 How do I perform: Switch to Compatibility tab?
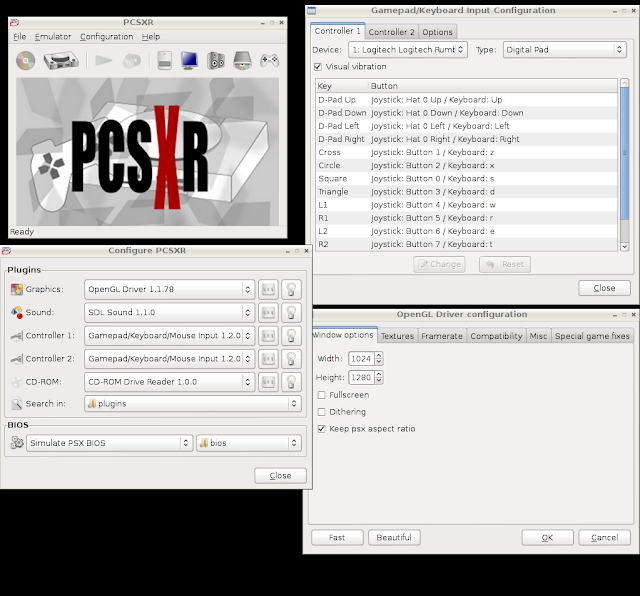496,336
